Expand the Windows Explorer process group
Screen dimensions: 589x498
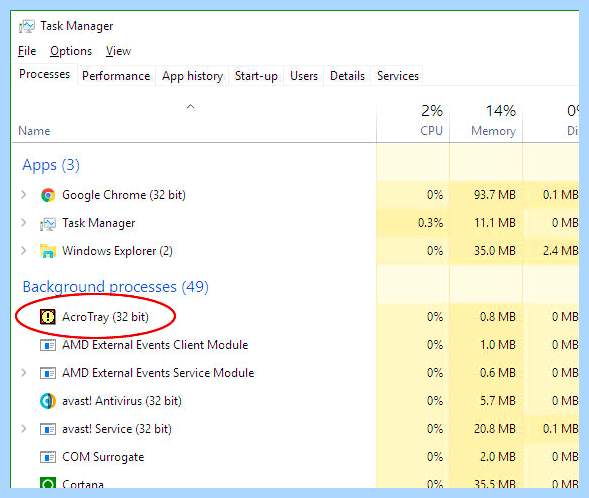coord(24,251)
